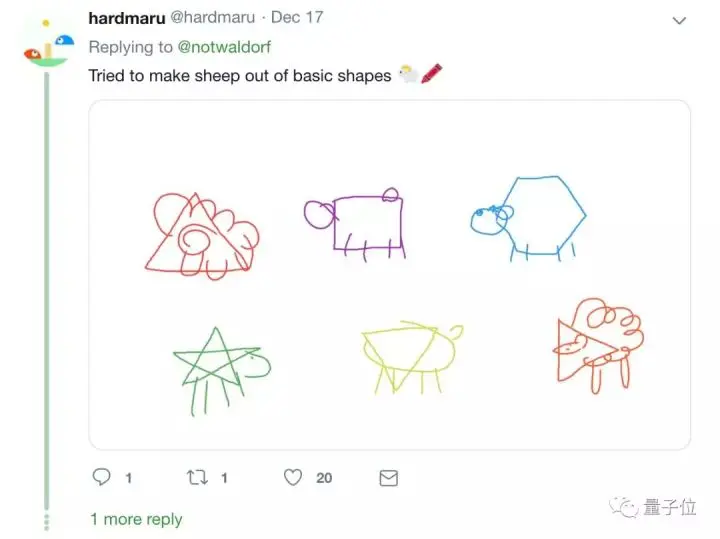Click the blue hexagon sheep sketch
This screenshot has width=720, height=539.
(528, 217)
